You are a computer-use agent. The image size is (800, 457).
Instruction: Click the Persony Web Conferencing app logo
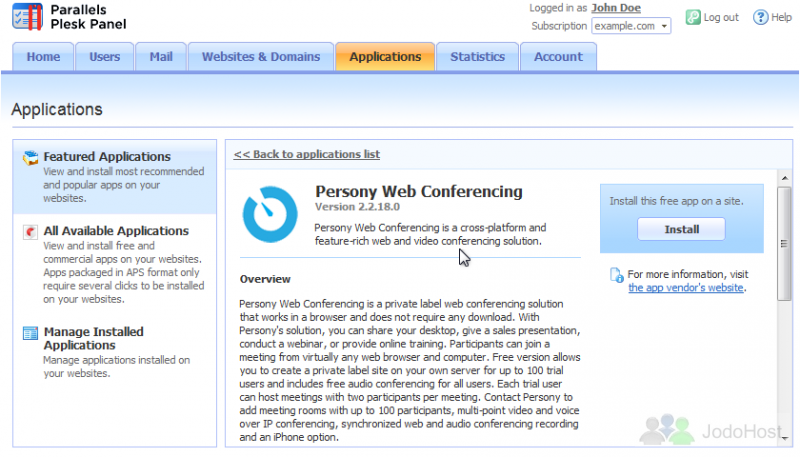tap(270, 214)
